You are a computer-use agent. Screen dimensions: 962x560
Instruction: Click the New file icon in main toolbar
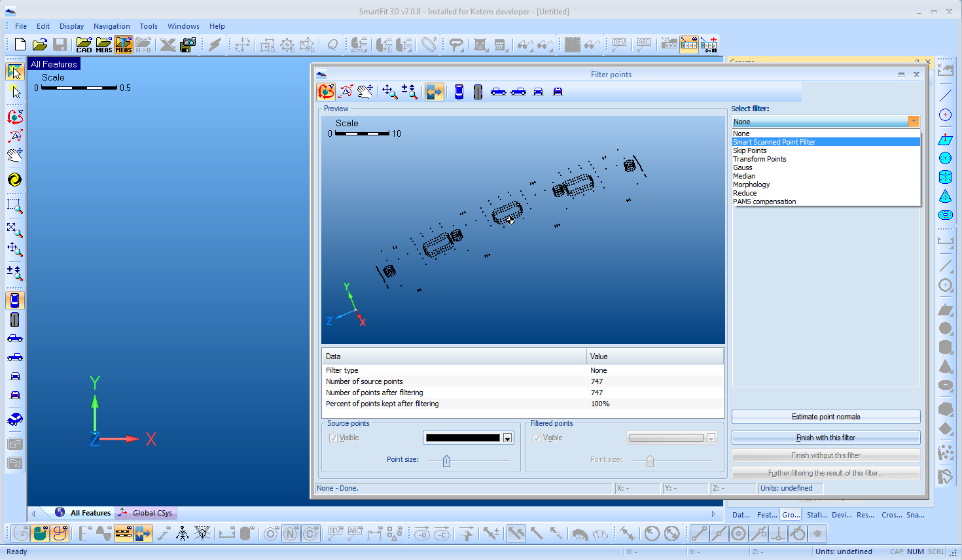click(20, 44)
